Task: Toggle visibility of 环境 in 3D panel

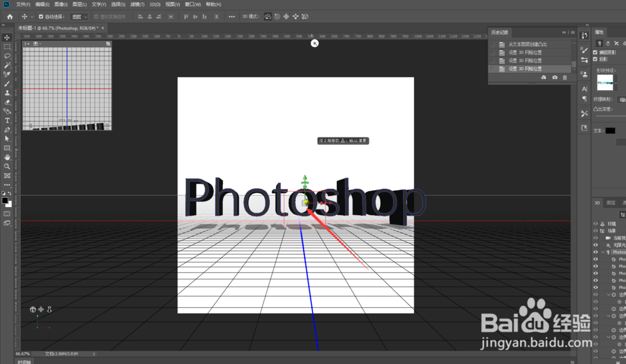Action: (596, 224)
